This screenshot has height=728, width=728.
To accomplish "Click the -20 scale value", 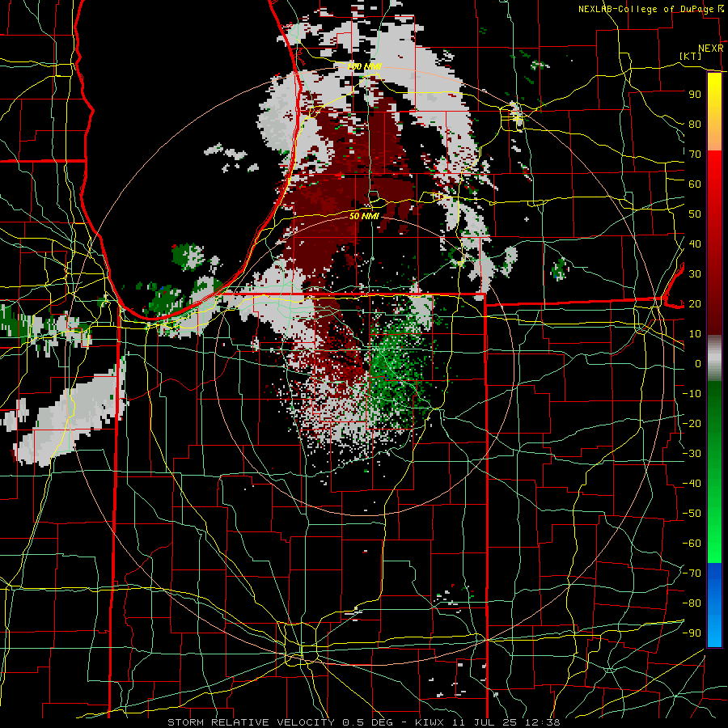I will 692,423.
